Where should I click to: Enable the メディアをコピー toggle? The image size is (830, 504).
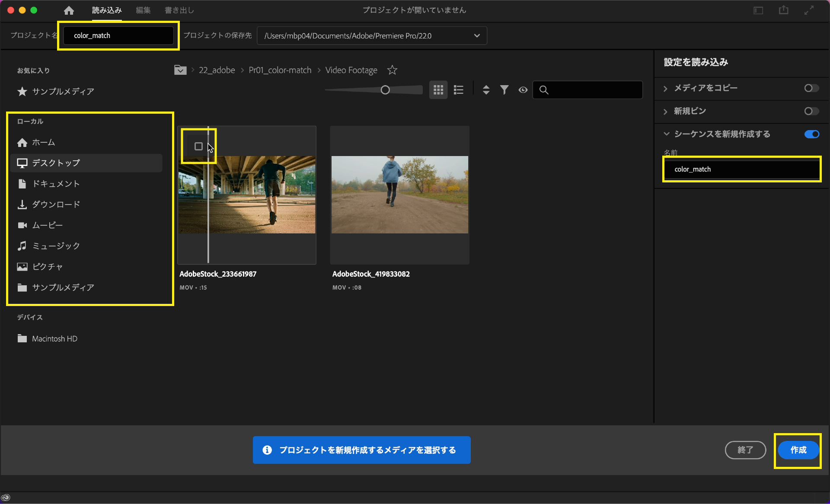click(x=811, y=88)
